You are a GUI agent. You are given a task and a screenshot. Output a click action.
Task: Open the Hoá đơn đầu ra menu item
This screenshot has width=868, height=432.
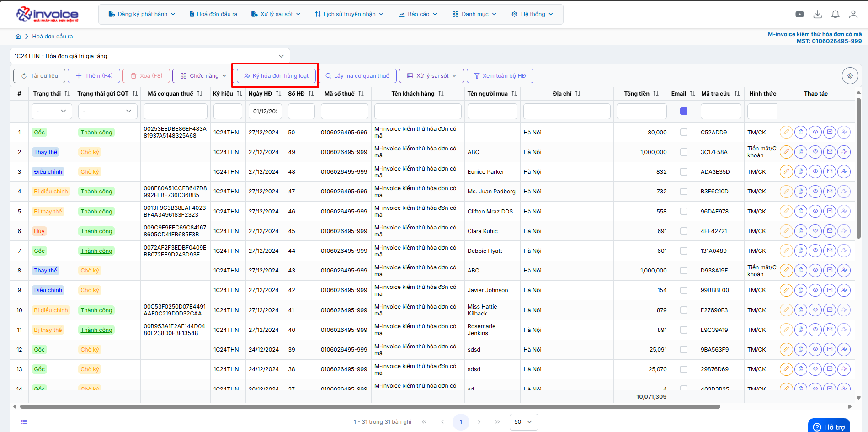point(213,14)
